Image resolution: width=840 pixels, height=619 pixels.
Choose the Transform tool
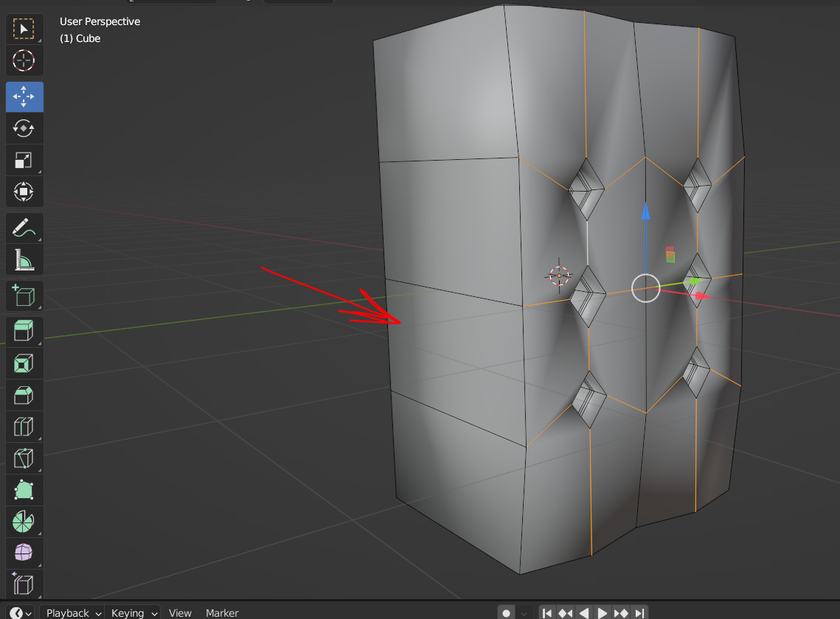click(x=24, y=192)
